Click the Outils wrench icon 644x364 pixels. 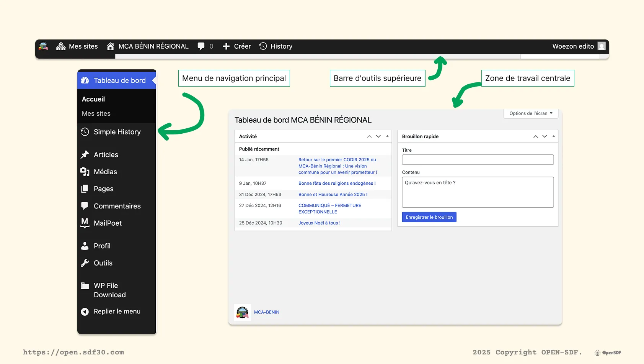pyautogui.click(x=85, y=263)
